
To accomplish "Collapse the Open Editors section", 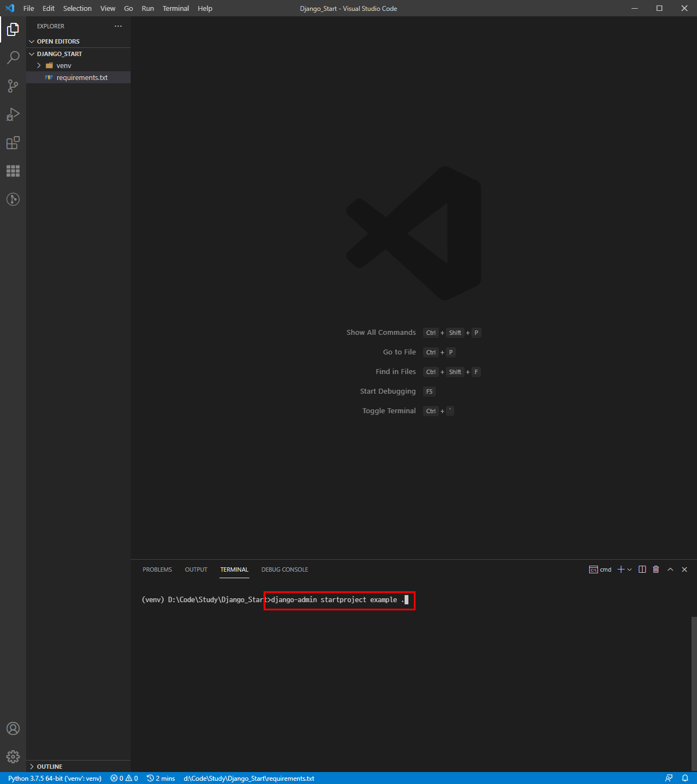I will (78, 41).
